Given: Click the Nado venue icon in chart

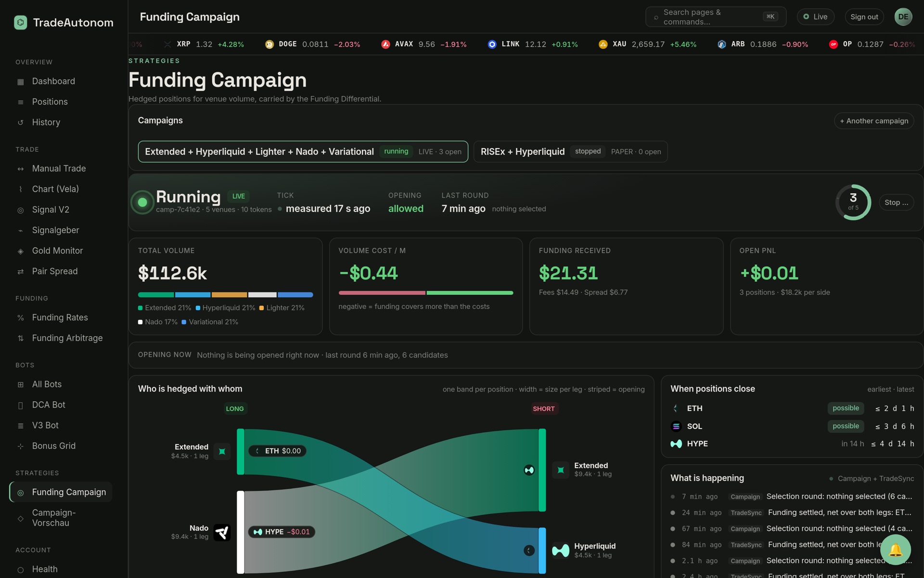Looking at the screenshot, I should click(x=222, y=532).
